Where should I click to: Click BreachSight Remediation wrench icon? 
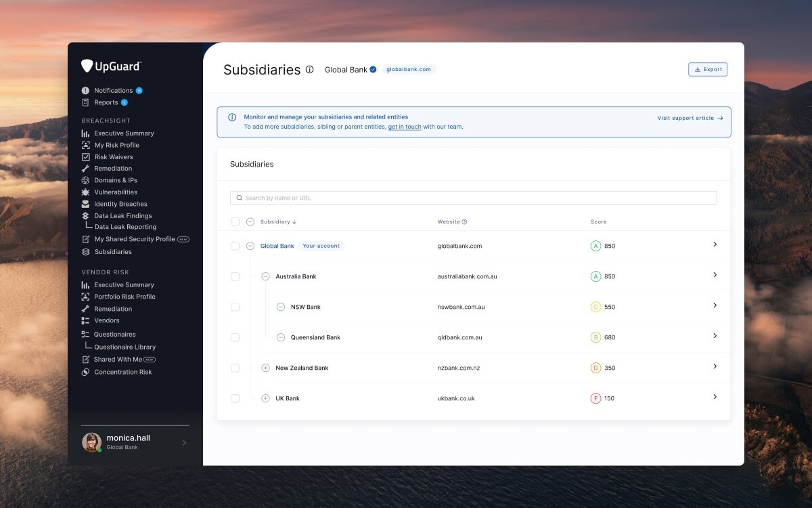[85, 169]
